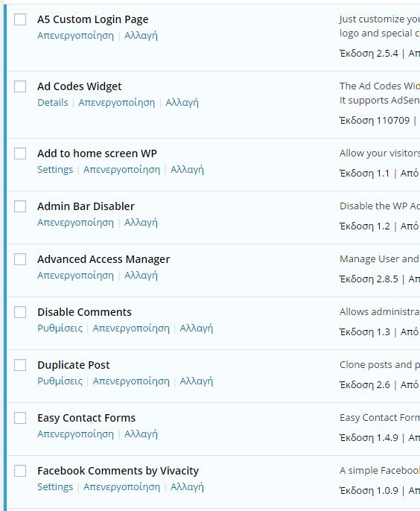
Task: Select Facebook Comments by Vivacity checkbox
Action: click(x=20, y=471)
